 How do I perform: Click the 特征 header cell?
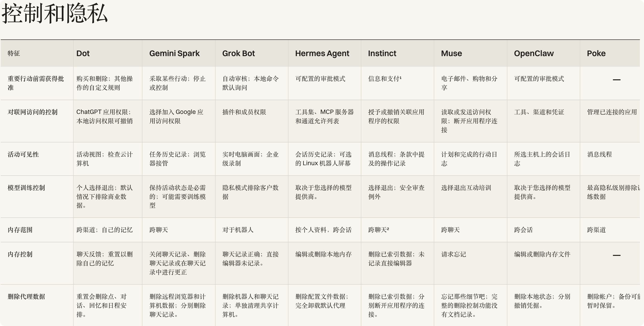point(14,53)
